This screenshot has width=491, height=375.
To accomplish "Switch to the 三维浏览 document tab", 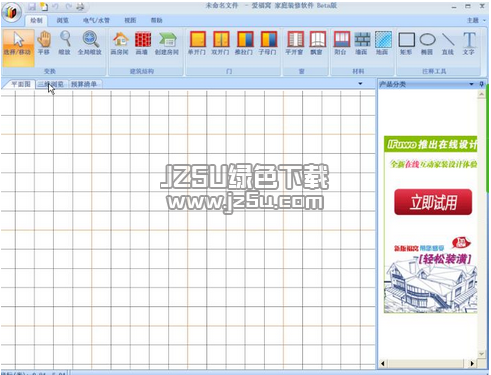I will (51, 84).
